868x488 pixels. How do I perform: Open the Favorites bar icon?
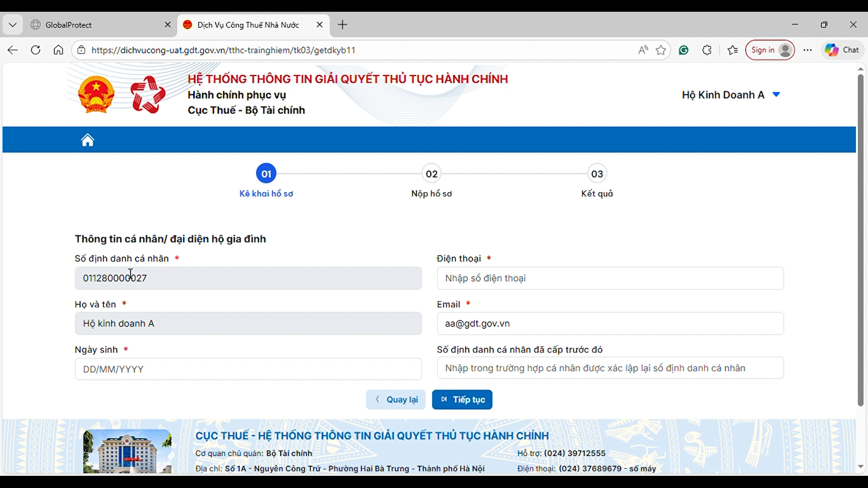732,50
